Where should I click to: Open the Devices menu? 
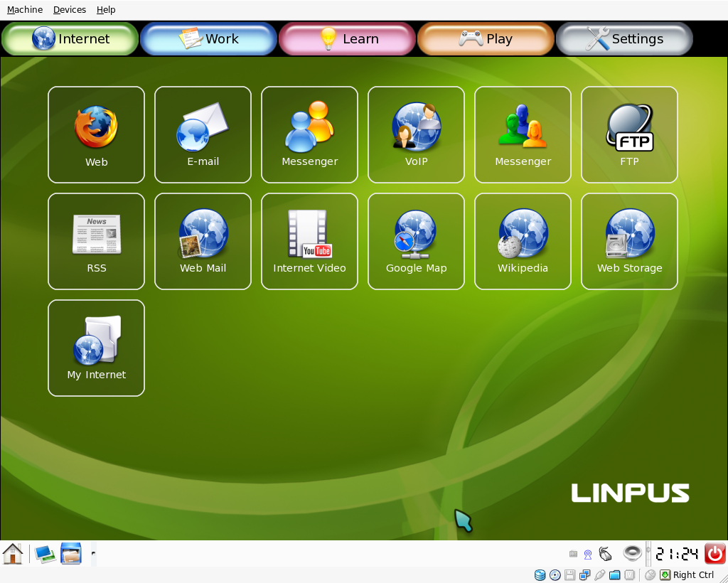(x=69, y=9)
